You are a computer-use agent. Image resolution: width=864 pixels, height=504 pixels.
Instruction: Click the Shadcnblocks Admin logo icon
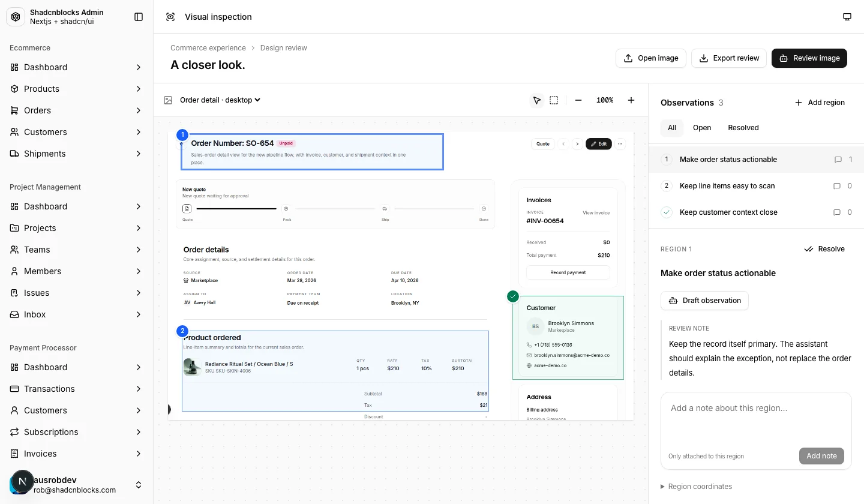point(16,17)
